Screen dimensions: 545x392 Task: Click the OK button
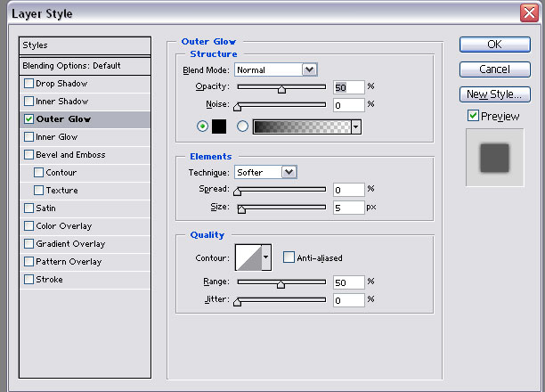(x=494, y=45)
